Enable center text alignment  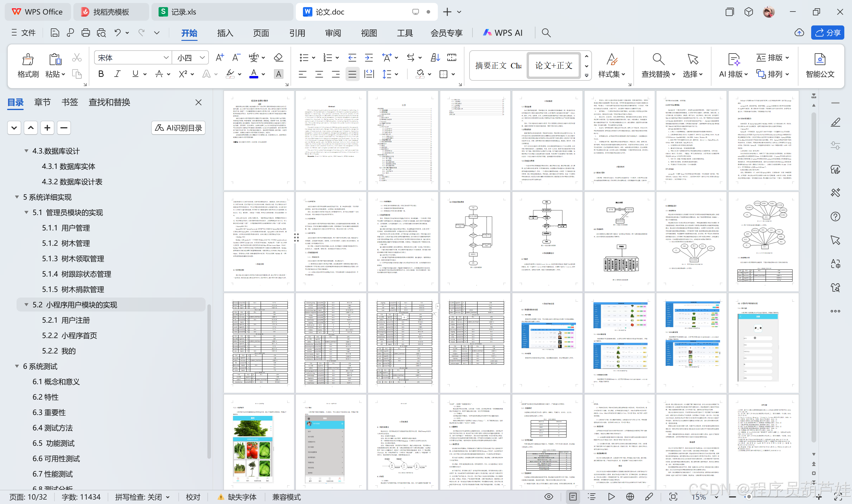(x=319, y=74)
